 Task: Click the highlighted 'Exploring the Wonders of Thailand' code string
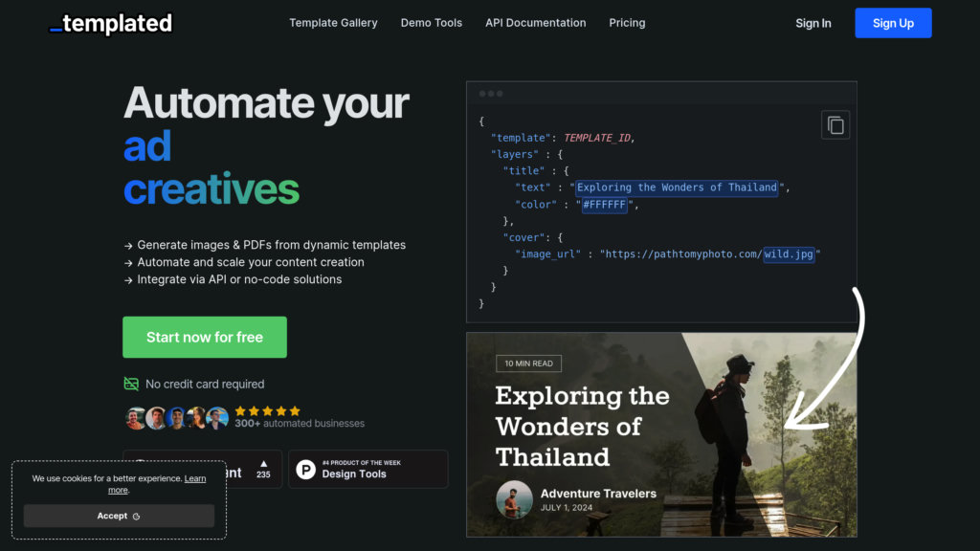coord(677,187)
